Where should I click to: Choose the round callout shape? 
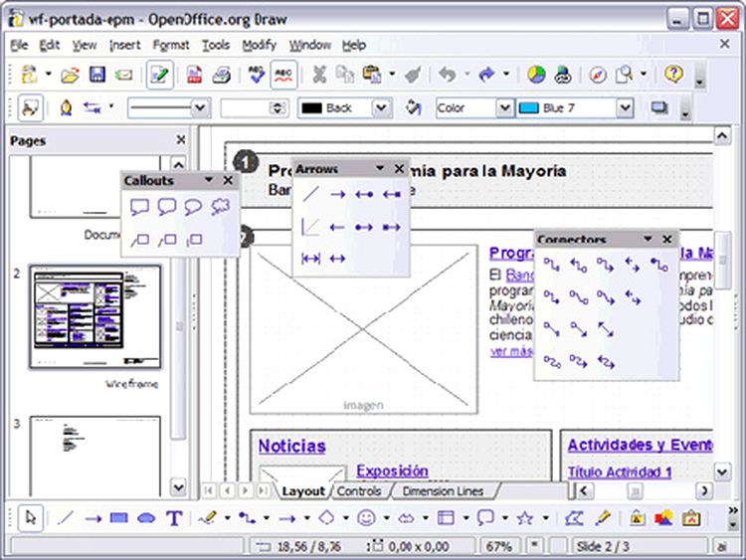(193, 207)
